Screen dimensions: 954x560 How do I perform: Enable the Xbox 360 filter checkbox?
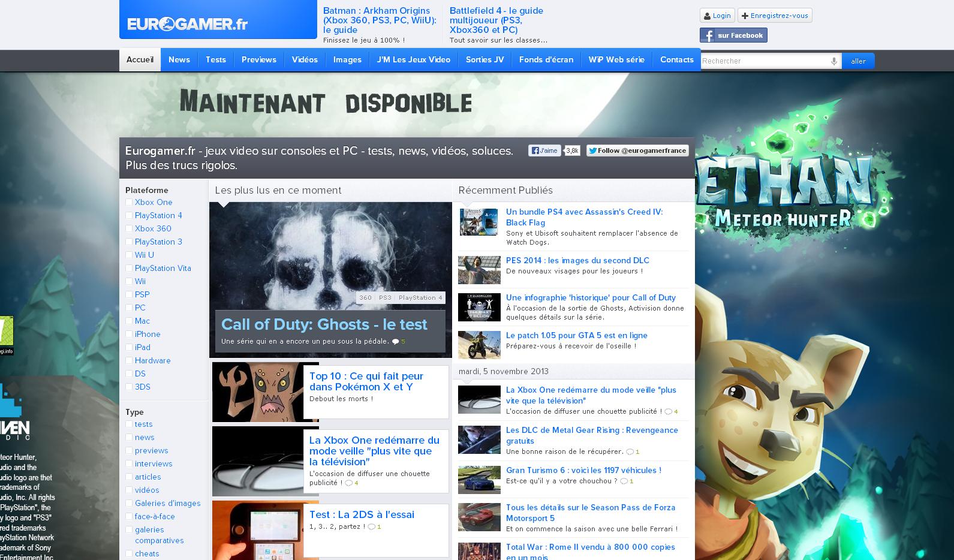129,229
